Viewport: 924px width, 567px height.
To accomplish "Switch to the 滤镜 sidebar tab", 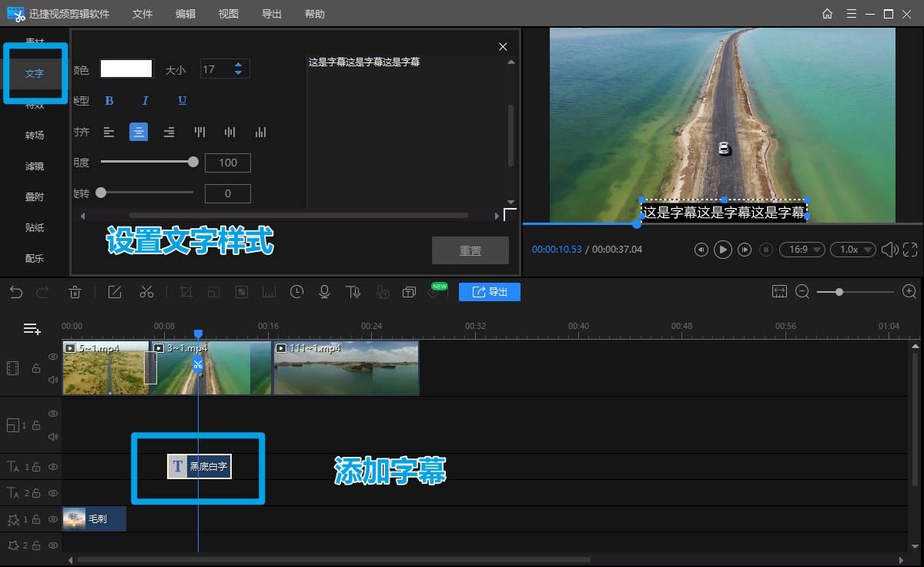I will tap(35, 166).
